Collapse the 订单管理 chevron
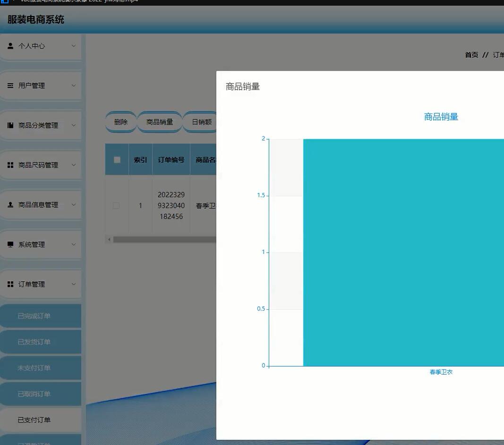This screenshot has width=504, height=445. click(x=74, y=284)
